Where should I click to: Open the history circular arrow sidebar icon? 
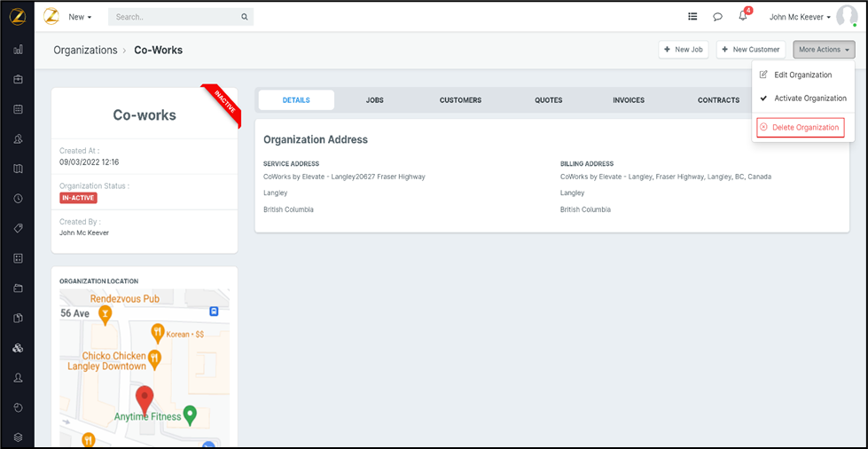(18, 408)
